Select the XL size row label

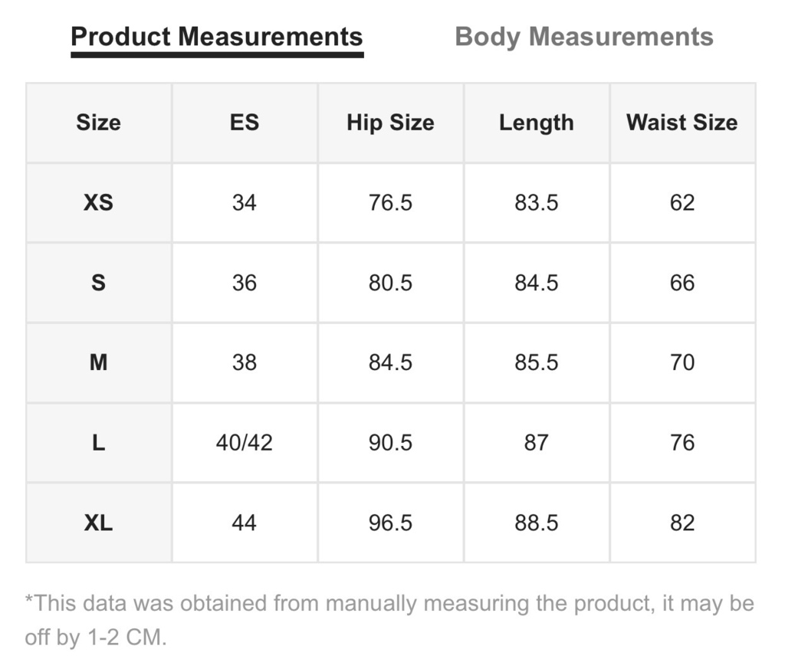(99, 523)
